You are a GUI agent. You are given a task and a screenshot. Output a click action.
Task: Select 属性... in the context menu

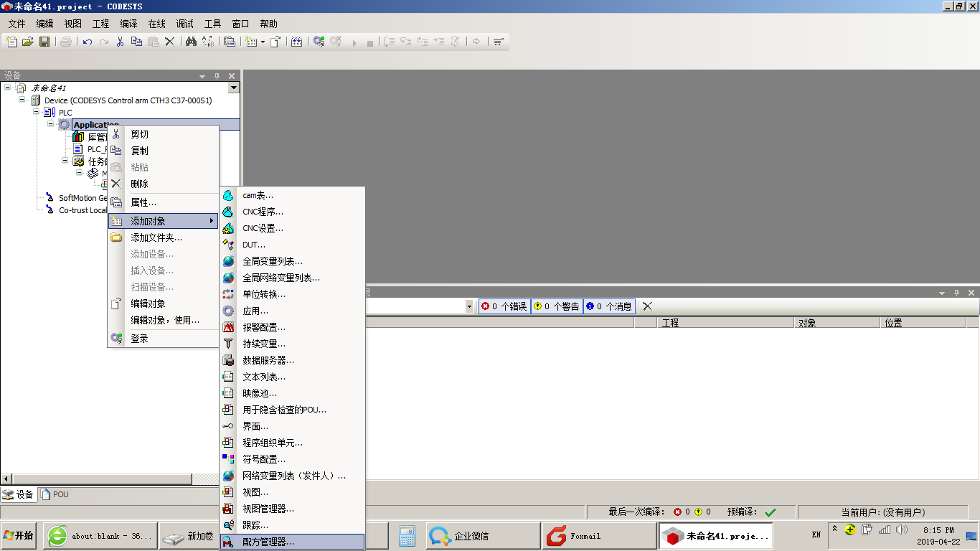163,202
